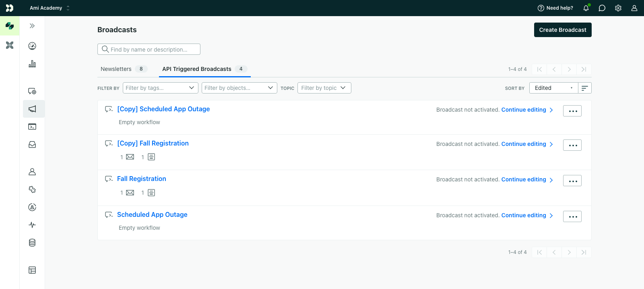This screenshot has height=289, width=644.
Task: Open more options for Scheduled App Outage
Action: [x=572, y=216]
